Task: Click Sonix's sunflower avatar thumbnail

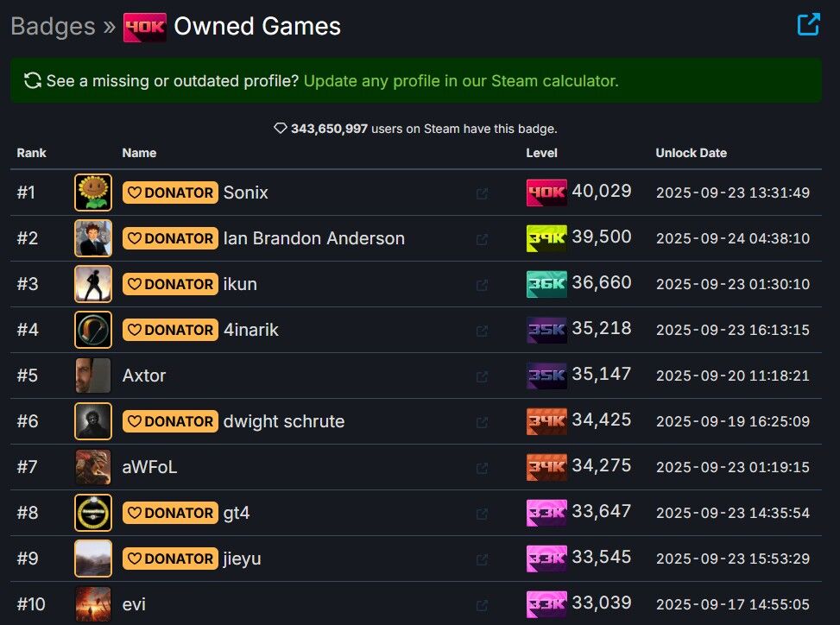Action: pyautogui.click(x=93, y=193)
